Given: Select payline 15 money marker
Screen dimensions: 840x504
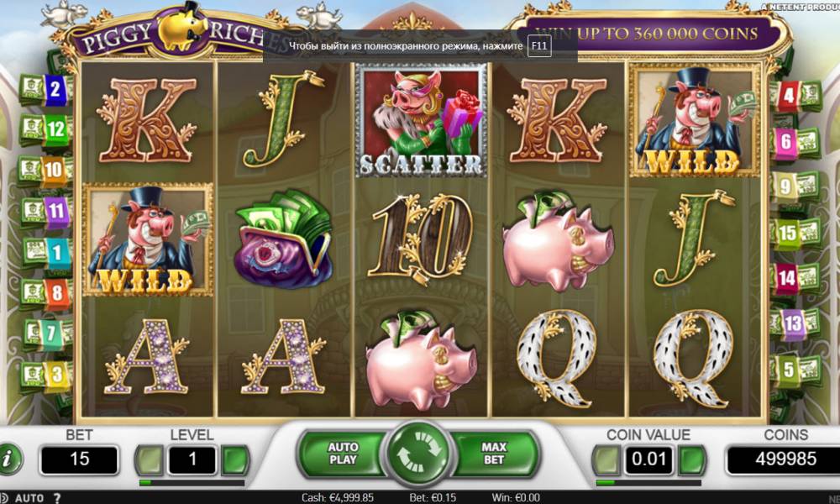Looking at the screenshot, I should point(795,233).
